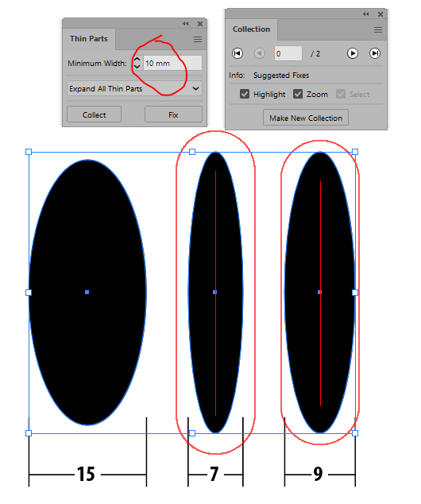Image resolution: width=421 pixels, height=504 pixels.
Task: Click the top-center bounding box handle
Action: [x=192, y=152]
